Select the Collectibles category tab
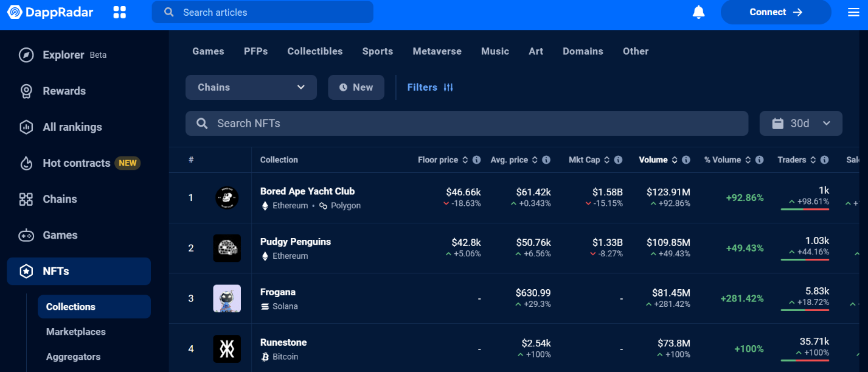 click(x=315, y=52)
